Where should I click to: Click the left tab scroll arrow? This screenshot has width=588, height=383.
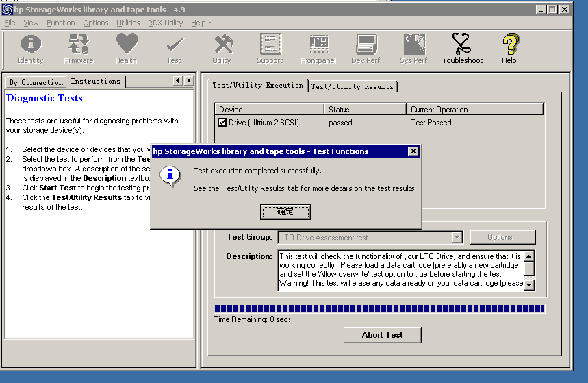(178, 80)
